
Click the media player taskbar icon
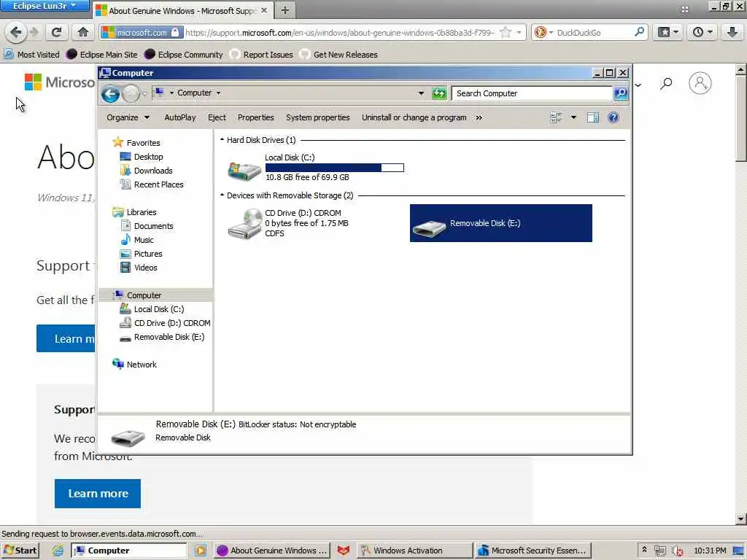pyautogui.click(x=200, y=551)
